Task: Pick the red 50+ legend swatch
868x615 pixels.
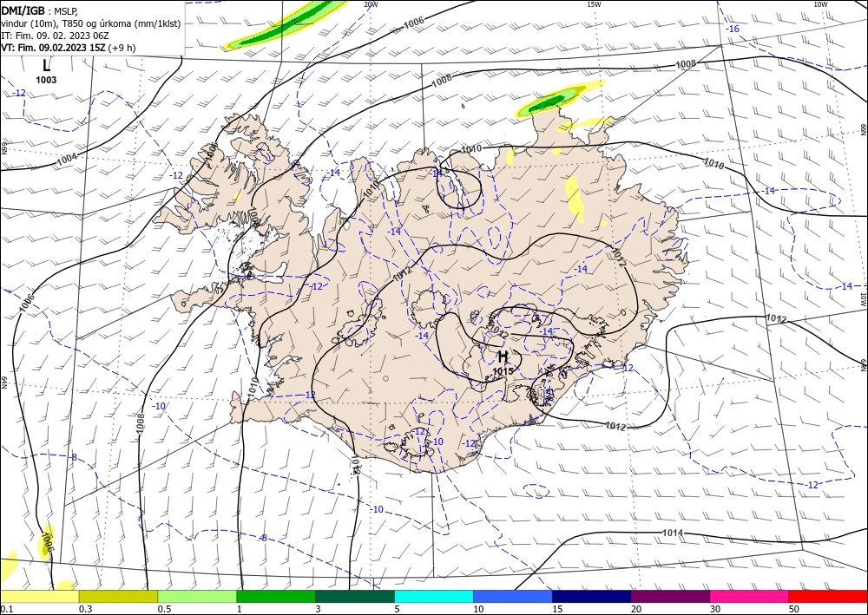Action: (828, 596)
